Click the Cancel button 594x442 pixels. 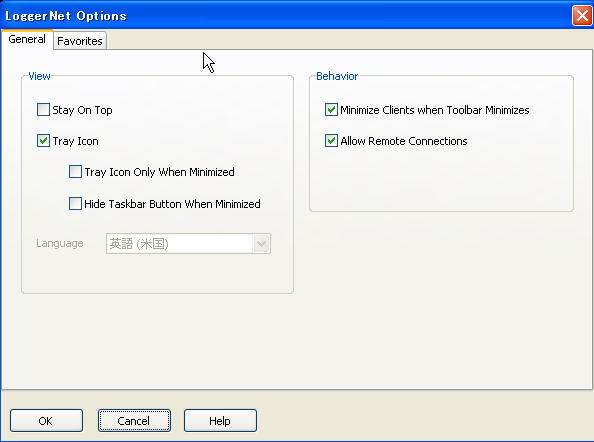134,420
